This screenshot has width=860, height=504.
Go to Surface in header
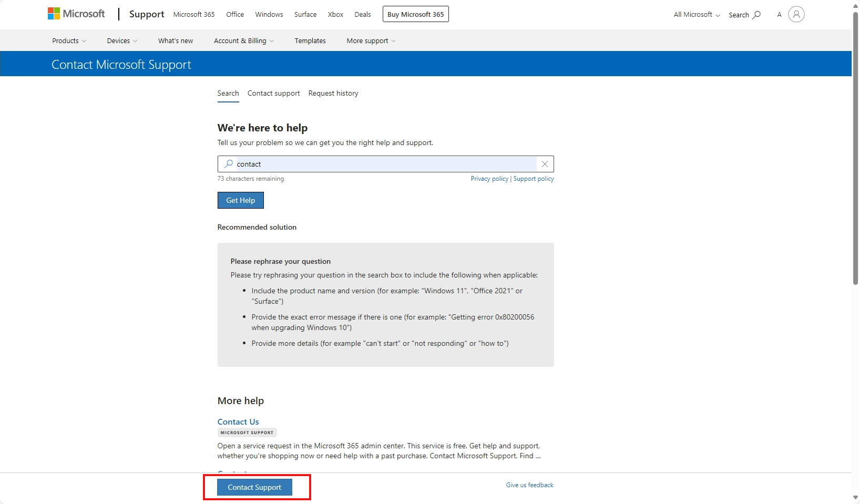point(305,15)
